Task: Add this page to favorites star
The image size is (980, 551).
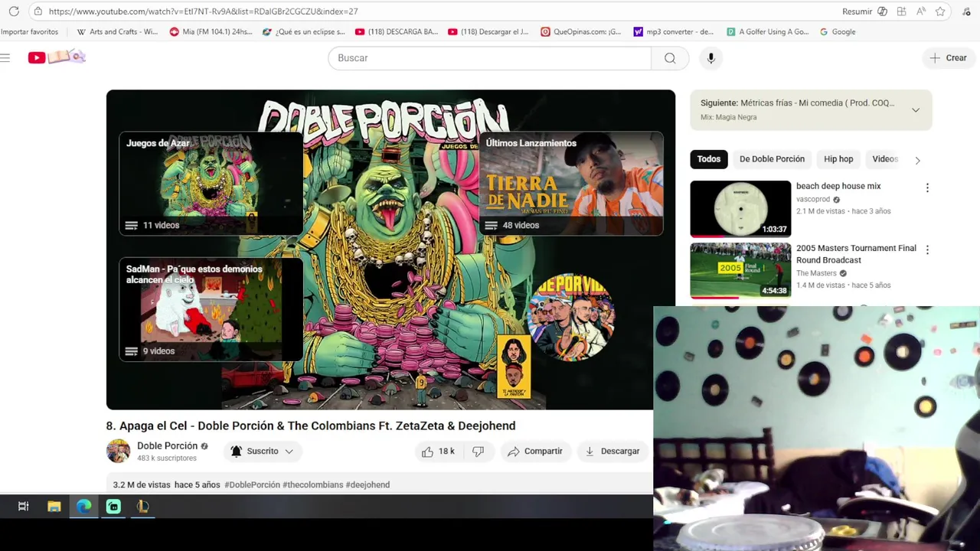Action: click(940, 11)
